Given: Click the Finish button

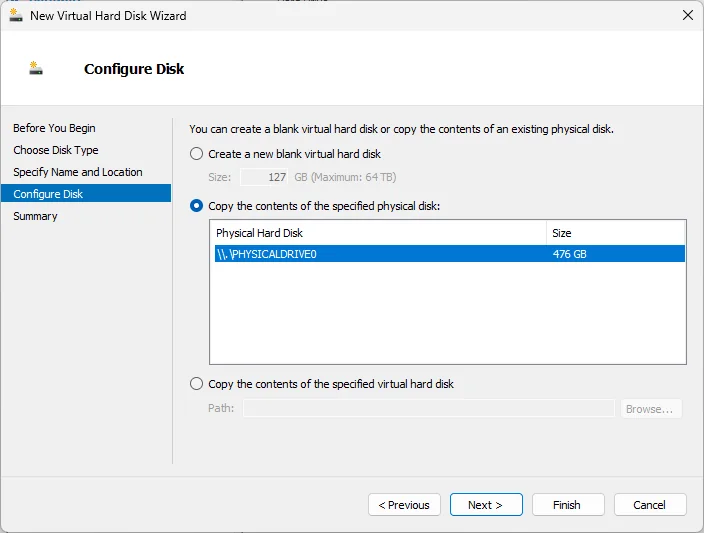Looking at the screenshot, I should pos(568,505).
